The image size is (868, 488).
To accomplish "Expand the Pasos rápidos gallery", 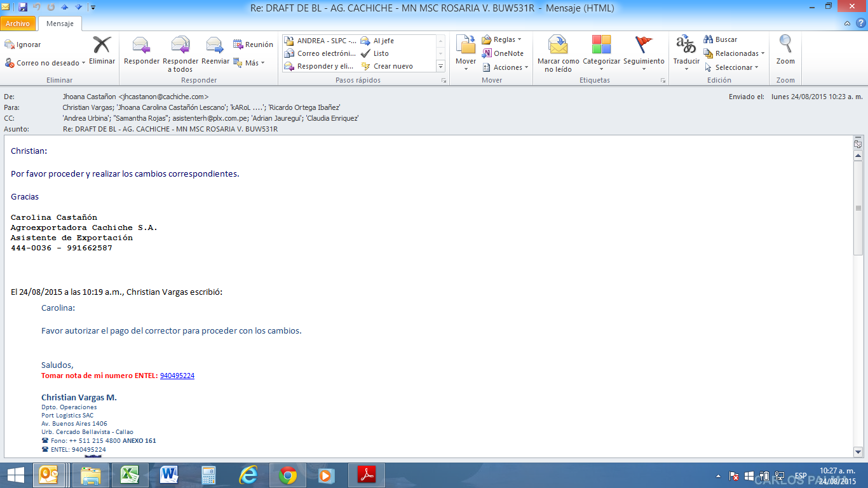I will (440, 66).
